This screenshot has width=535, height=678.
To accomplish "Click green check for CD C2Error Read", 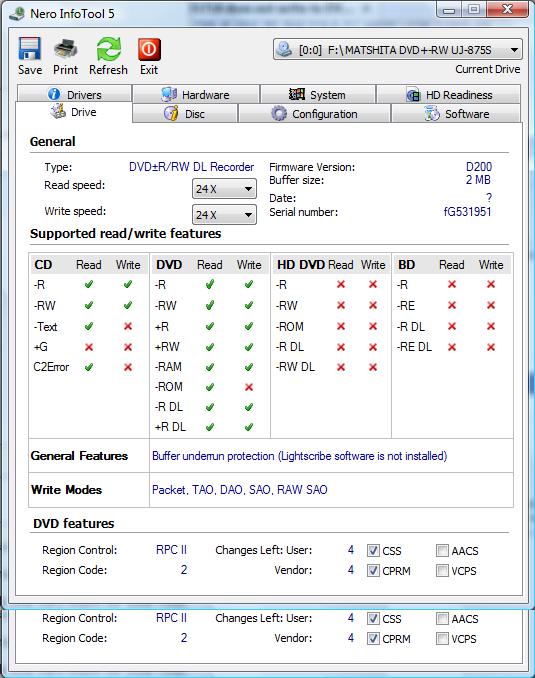I will pyautogui.click(x=89, y=367).
